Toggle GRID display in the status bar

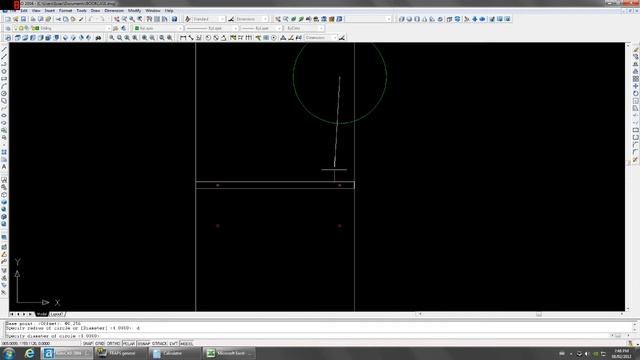click(x=100, y=344)
